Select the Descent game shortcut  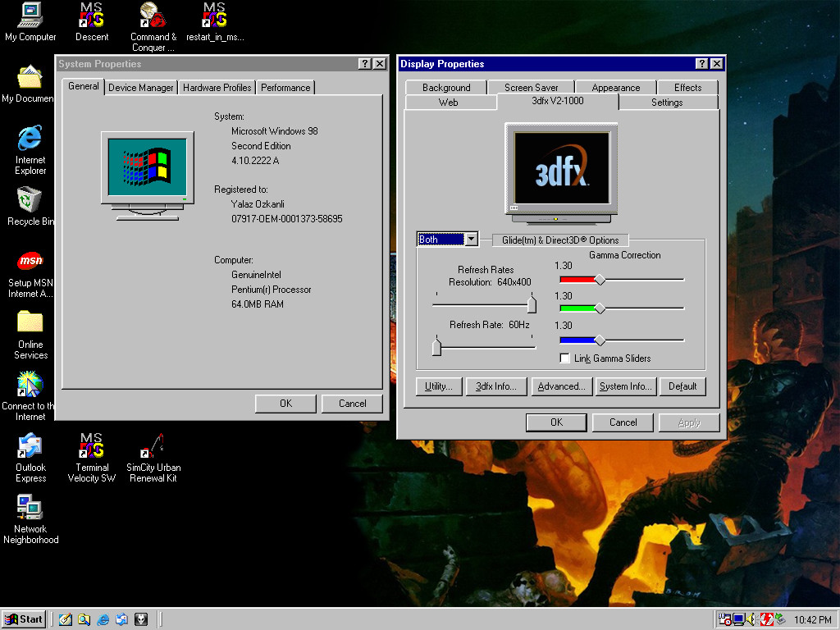pos(91,15)
